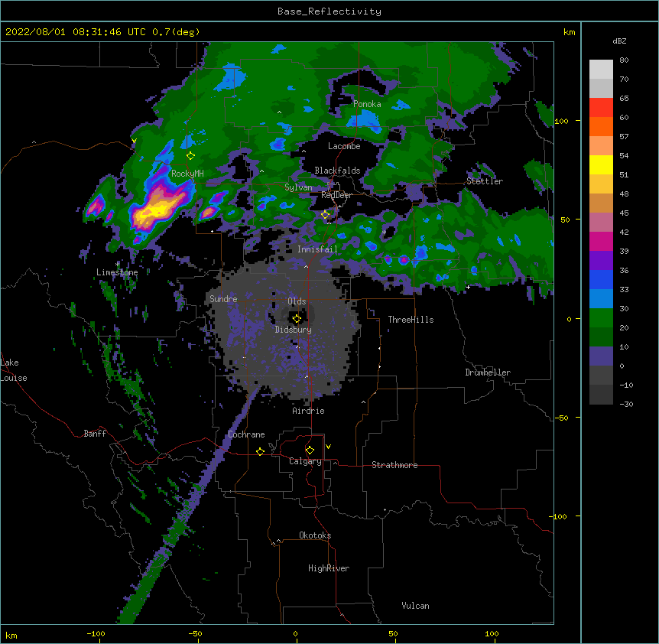Viewport: 659px width, 644px height.
Task: Click the Sylvan label
Action: pos(298,187)
